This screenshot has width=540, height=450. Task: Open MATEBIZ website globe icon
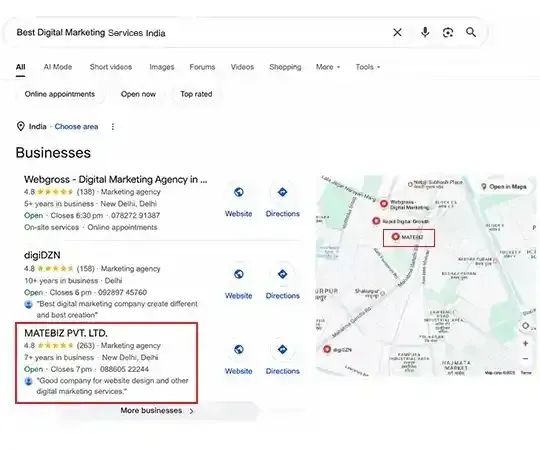tap(239, 349)
